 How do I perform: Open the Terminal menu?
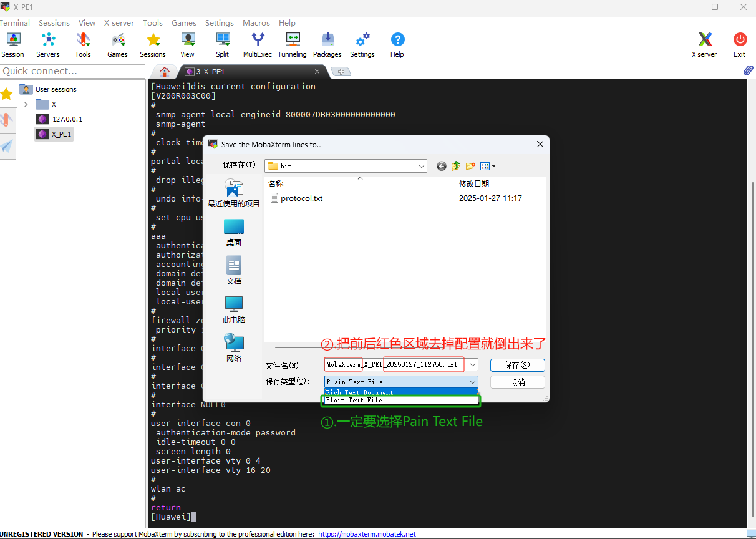pyautogui.click(x=14, y=22)
